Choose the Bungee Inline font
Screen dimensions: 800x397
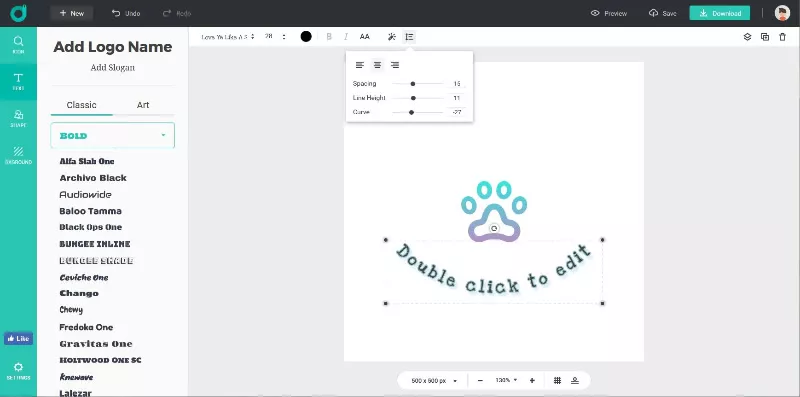(95, 244)
